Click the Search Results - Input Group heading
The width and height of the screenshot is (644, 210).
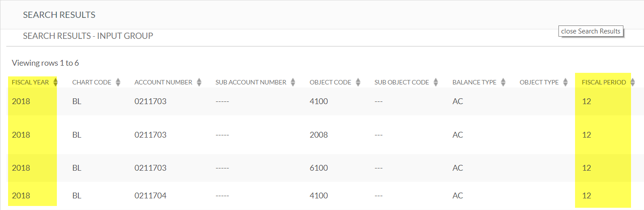click(x=88, y=36)
